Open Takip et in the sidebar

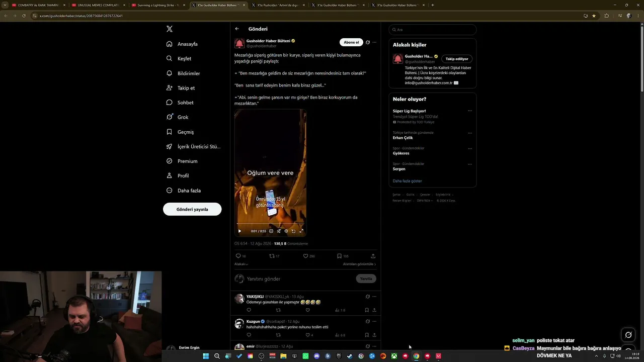click(181, 88)
